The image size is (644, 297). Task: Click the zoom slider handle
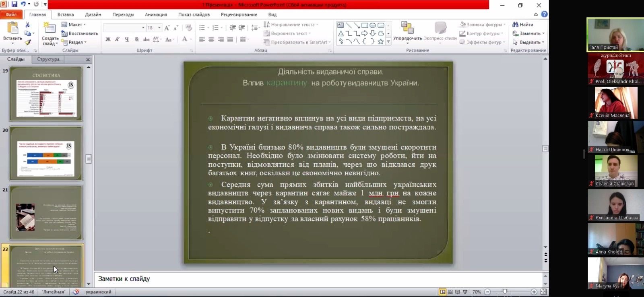[505, 292]
